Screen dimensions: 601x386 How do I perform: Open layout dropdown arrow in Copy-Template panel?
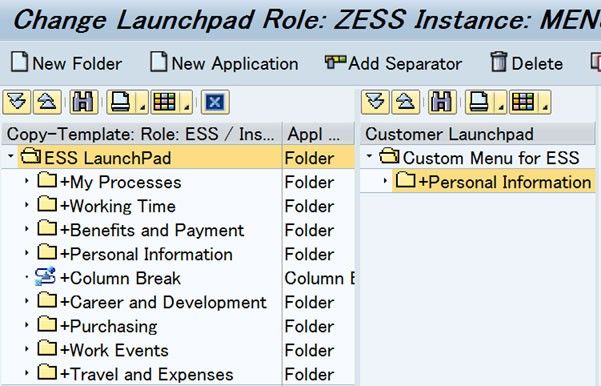point(187,102)
